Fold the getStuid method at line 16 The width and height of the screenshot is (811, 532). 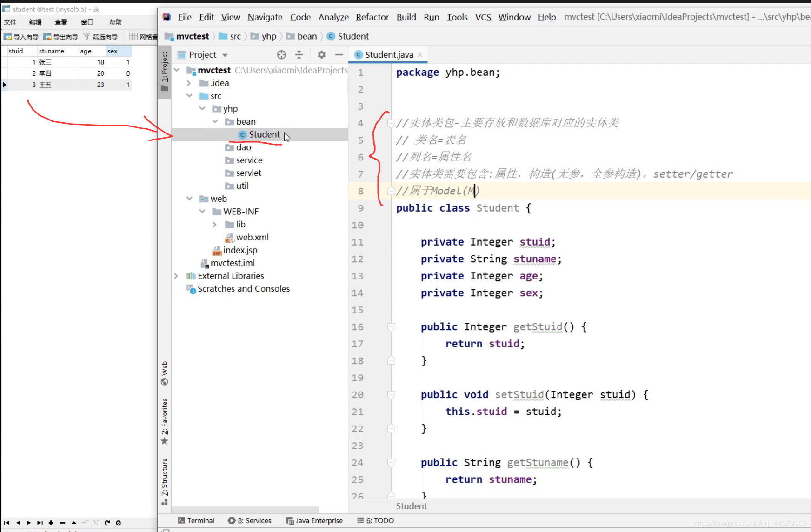point(392,327)
